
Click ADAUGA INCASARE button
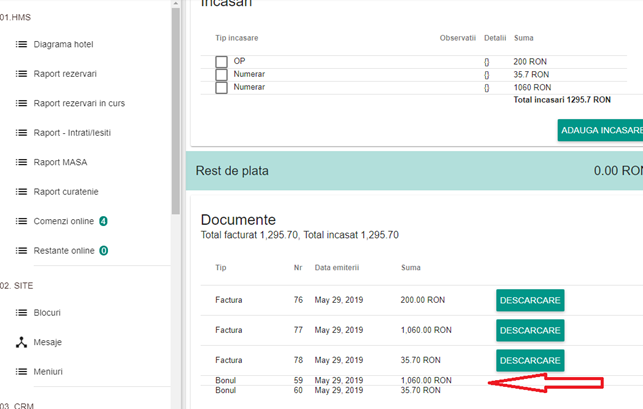[x=600, y=130]
